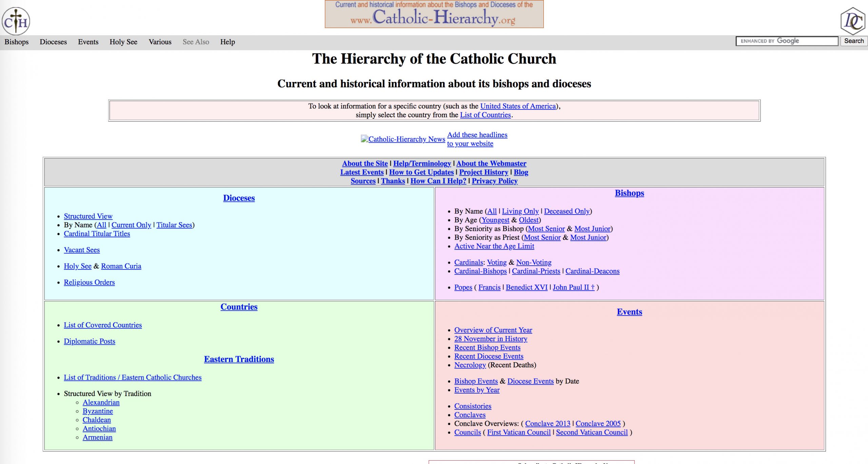The width and height of the screenshot is (868, 464).
Task: Click the Catholic-Hierarchy.org banner image
Action: click(434, 14)
